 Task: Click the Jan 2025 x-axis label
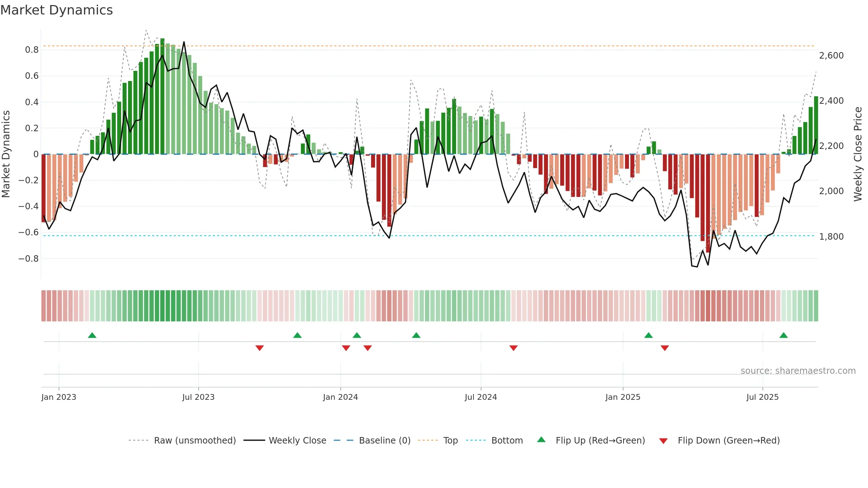623,397
